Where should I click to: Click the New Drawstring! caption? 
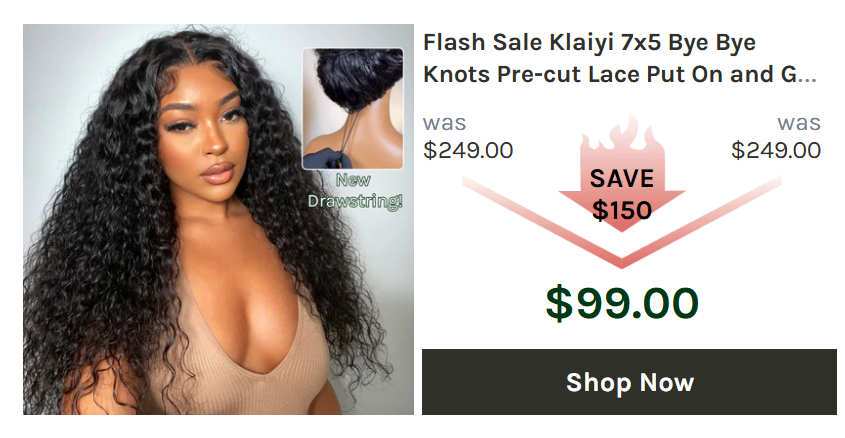click(x=355, y=191)
